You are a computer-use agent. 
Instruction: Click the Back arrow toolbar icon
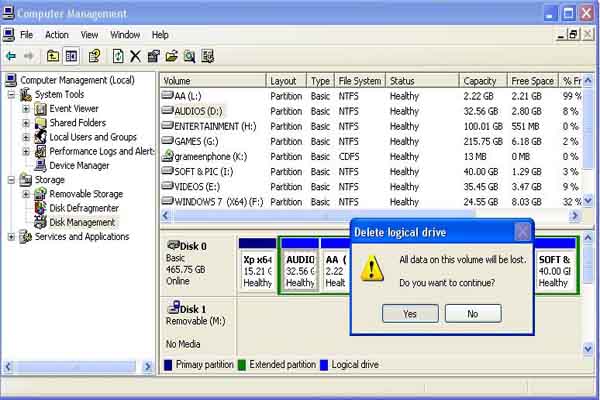pyautogui.click(x=11, y=57)
